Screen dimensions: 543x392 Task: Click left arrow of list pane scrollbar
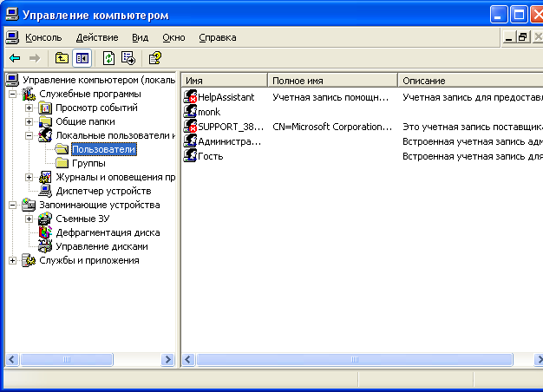point(188,359)
